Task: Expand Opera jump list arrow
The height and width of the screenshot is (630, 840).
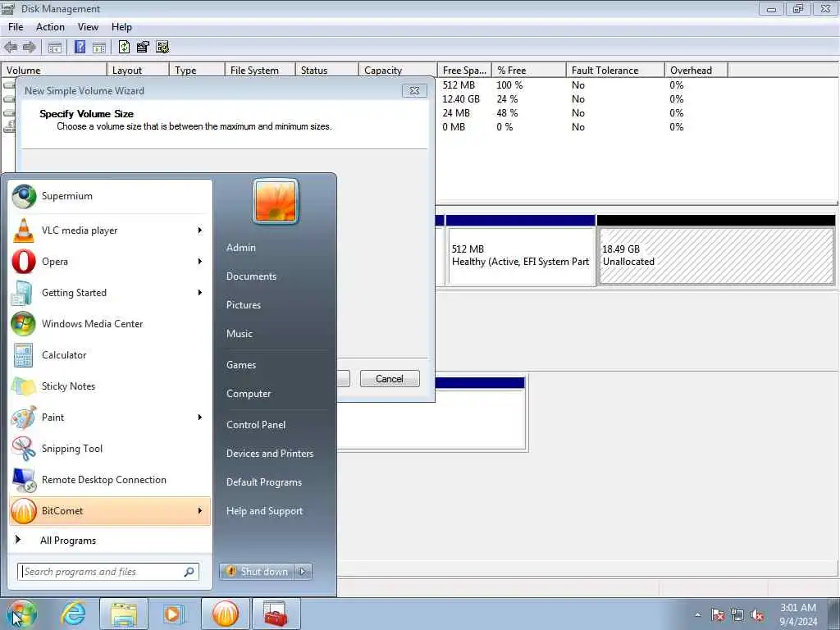Action: (200, 262)
